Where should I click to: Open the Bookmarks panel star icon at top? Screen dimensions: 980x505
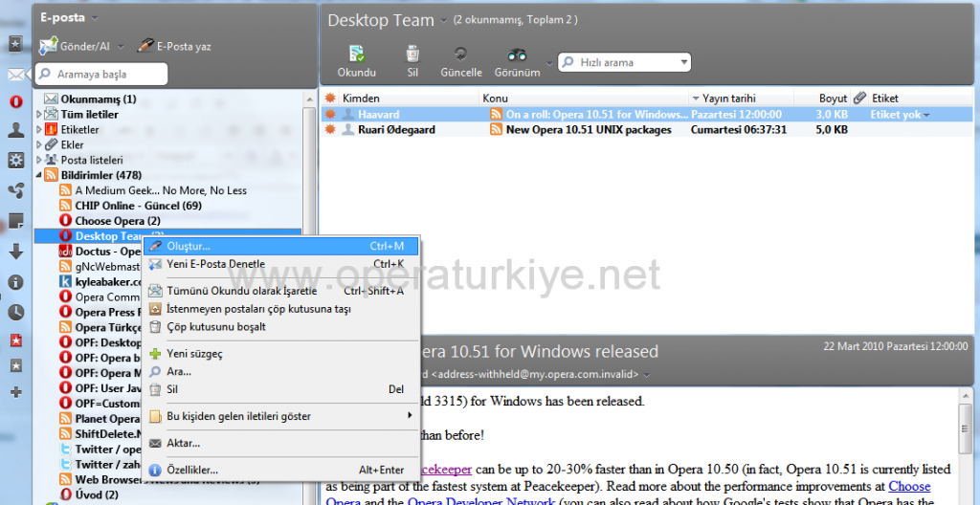click(x=15, y=44)
